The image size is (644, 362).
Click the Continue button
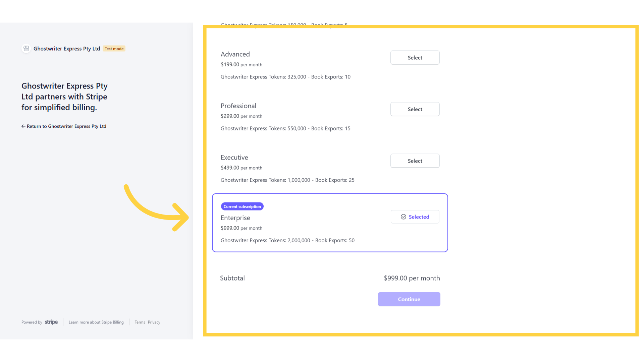pyautogui.click(x=409, y=299)
